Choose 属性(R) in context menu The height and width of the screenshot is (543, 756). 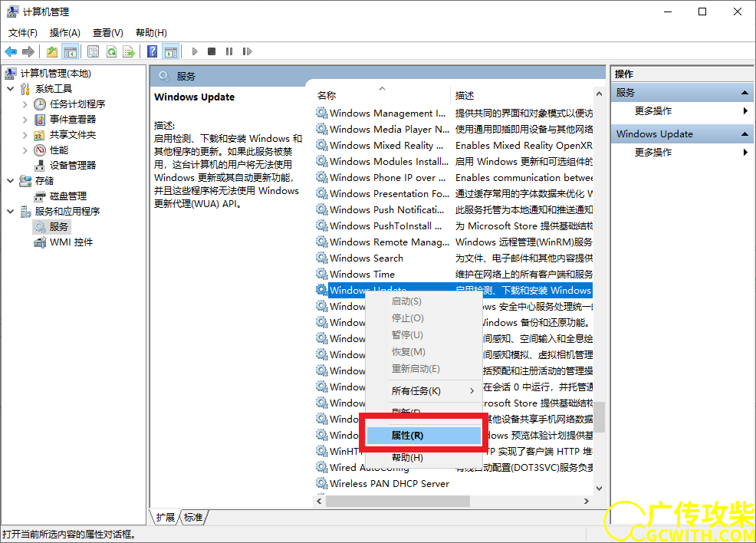tap(424, 436)
